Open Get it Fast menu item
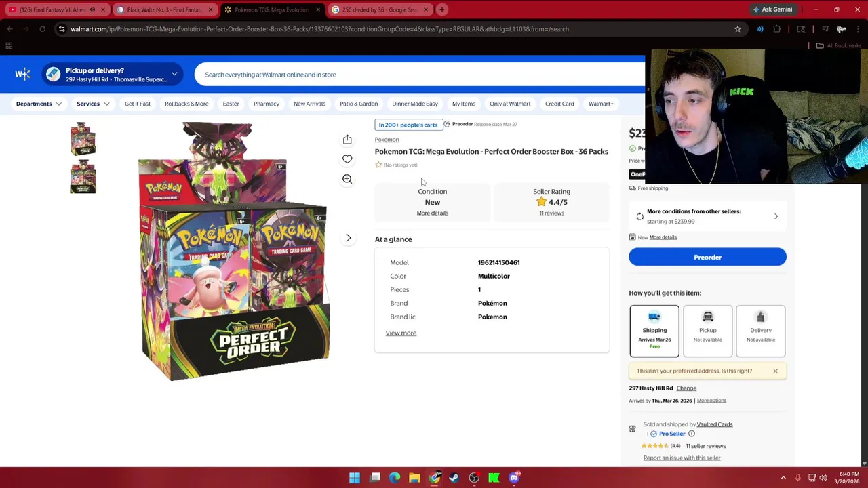Screen dimensions: 868x488 138,104
